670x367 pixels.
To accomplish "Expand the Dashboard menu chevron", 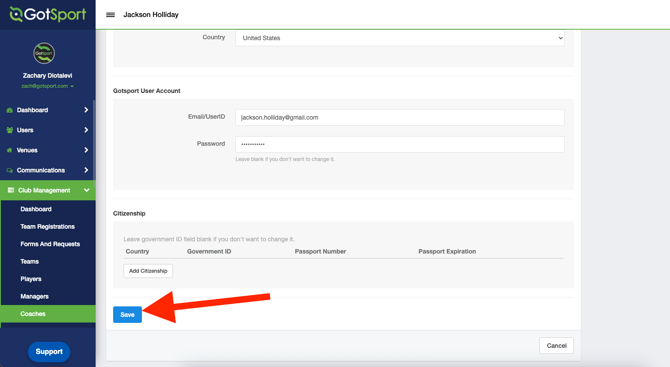I will click(86, 110).
